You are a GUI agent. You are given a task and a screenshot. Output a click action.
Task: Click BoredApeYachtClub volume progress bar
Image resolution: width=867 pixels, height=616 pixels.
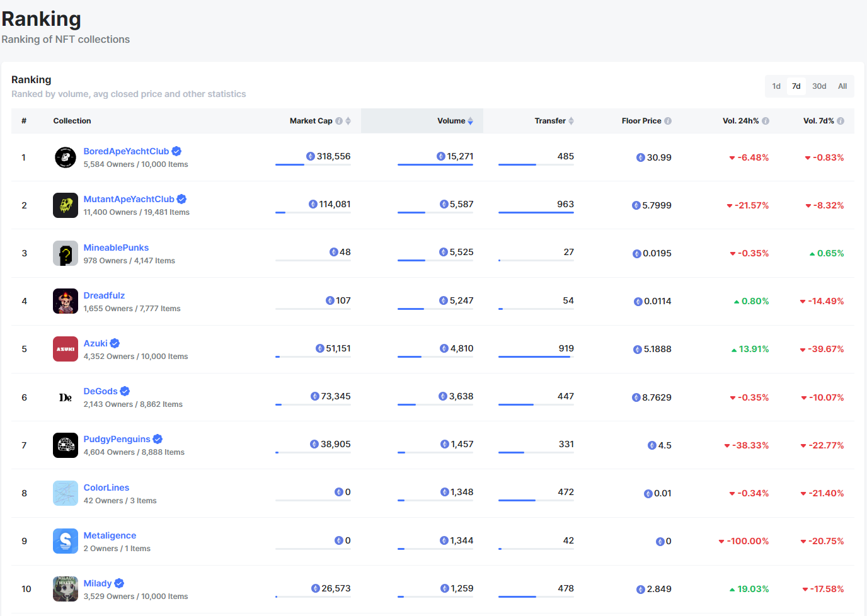point(435,164)
